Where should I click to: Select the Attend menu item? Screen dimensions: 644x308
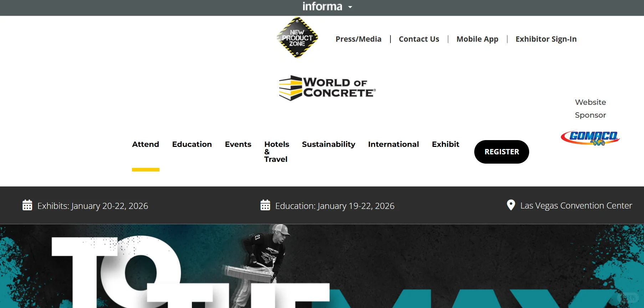(145, 144)
